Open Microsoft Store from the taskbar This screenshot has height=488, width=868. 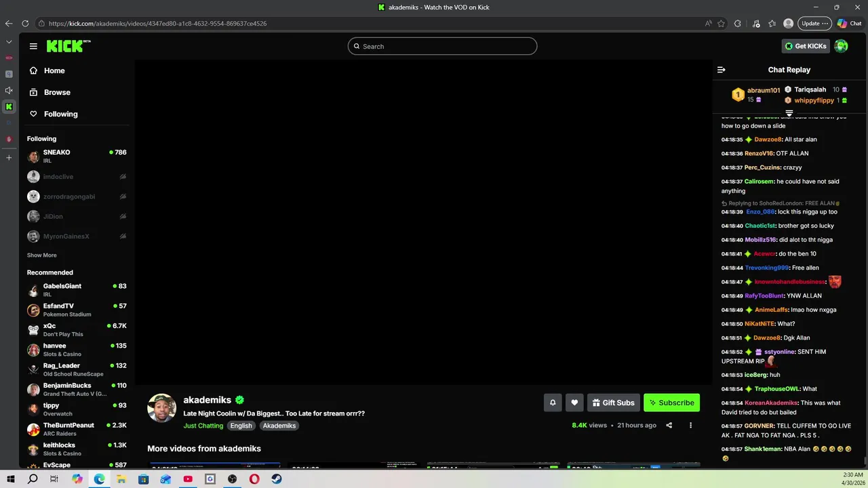click(x=144, y=479)
